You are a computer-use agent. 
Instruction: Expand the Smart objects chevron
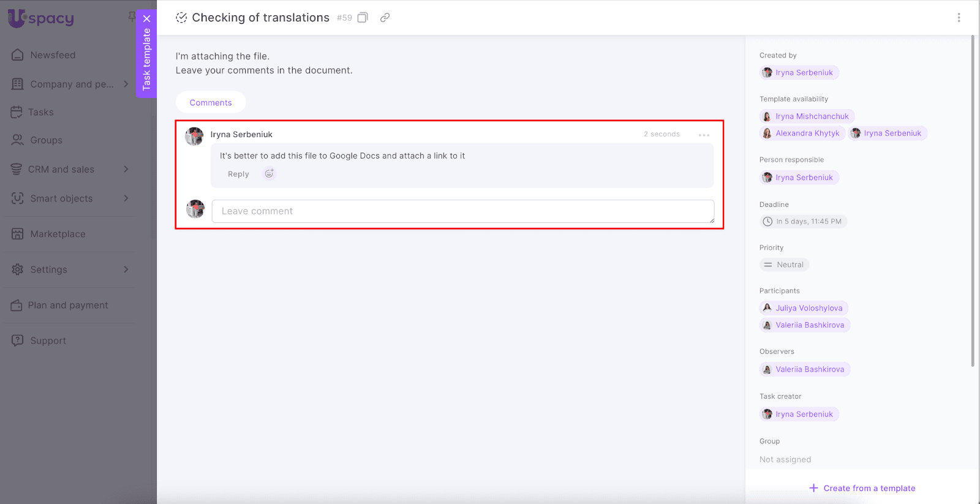click(x=126, y=198)
